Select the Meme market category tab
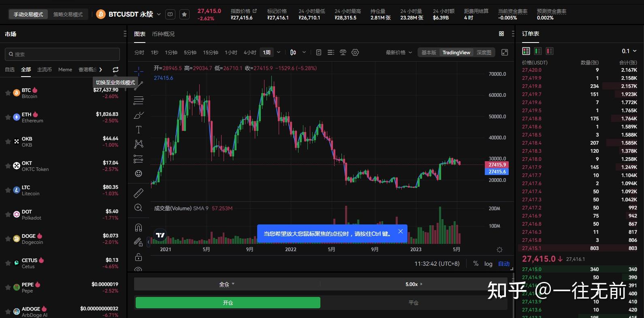Screen dimensions: 644x318 (x=65, y=70)
